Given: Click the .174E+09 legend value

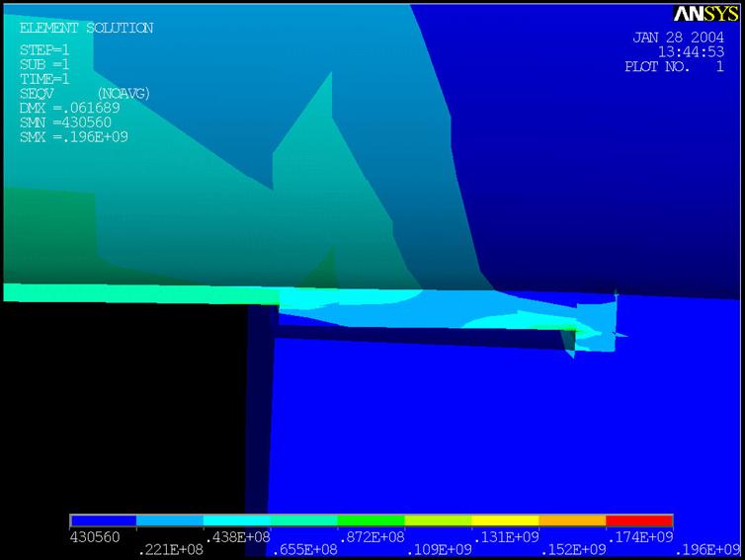Looking at the screenshot, I should click(x=640, y=537).
